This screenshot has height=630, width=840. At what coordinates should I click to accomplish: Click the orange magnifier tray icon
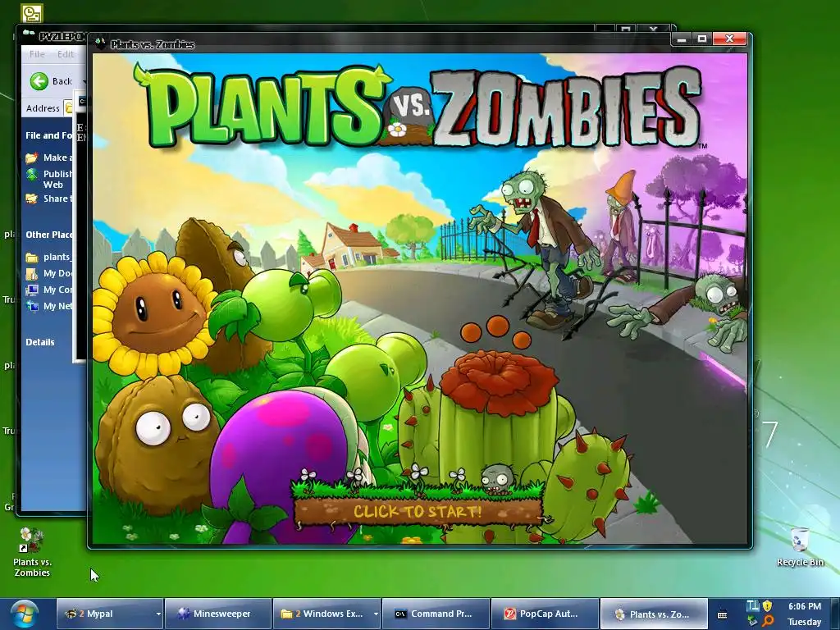pos(768,621)
